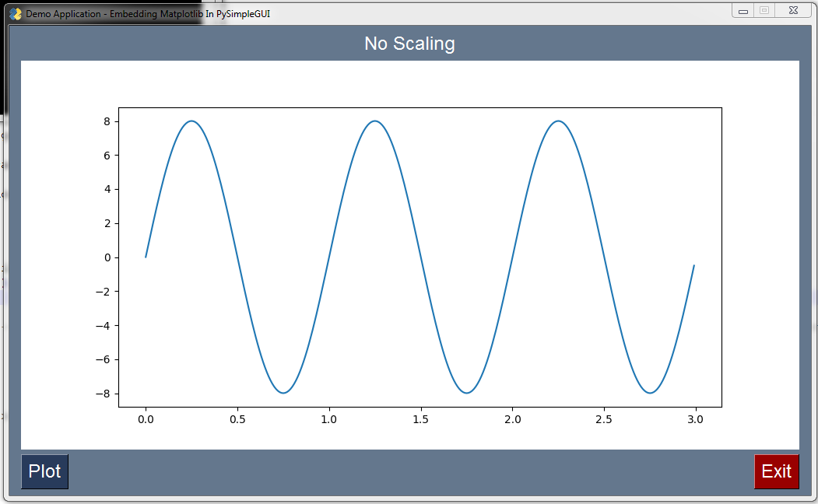Click the '3.0' tick label on x-axis
The image size is (818, 504).
[x=695, y=418]
